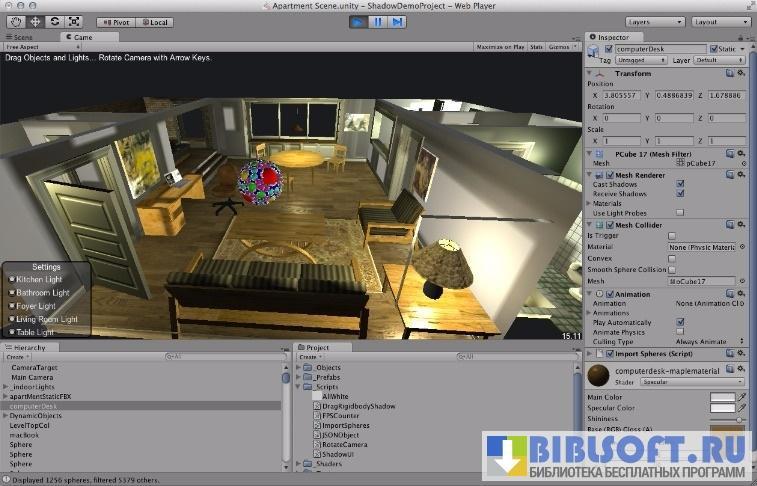This screenshot has width=757, height=486.
Task: Select the RotateCamera script in Project
Action: coord(336,444)
